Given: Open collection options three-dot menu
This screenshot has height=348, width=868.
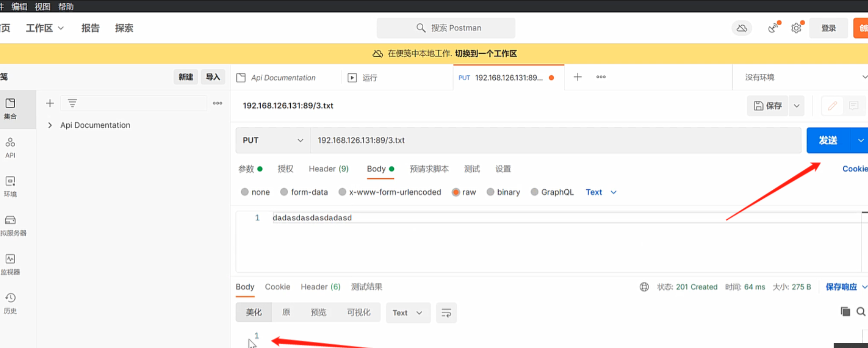Looking at the screenshot, I should click(x=217, y=103).
